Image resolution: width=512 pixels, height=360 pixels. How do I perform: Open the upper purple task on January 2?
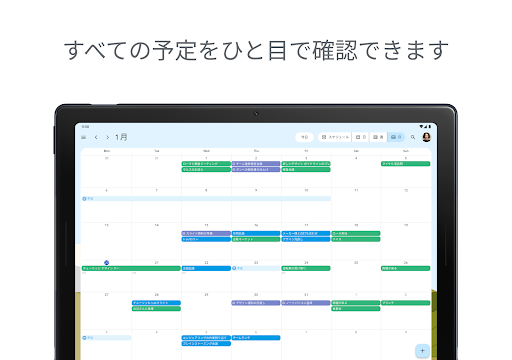click(256, 164)
